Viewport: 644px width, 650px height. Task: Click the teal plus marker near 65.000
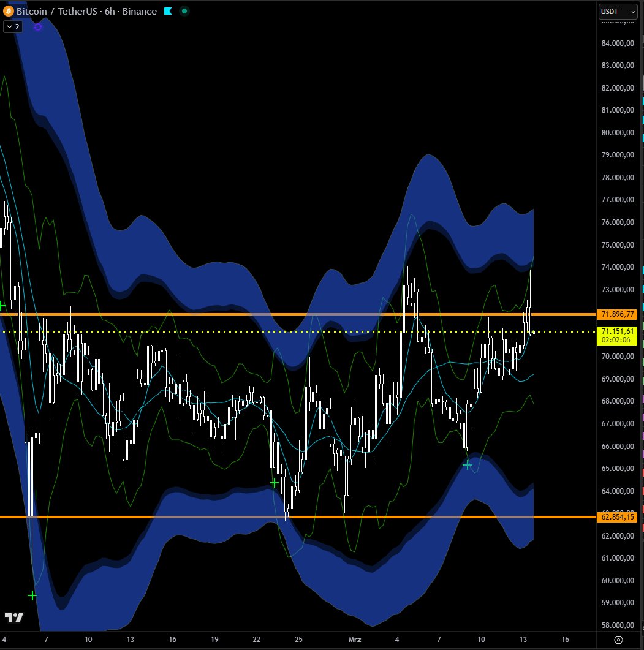click(468, 465)
